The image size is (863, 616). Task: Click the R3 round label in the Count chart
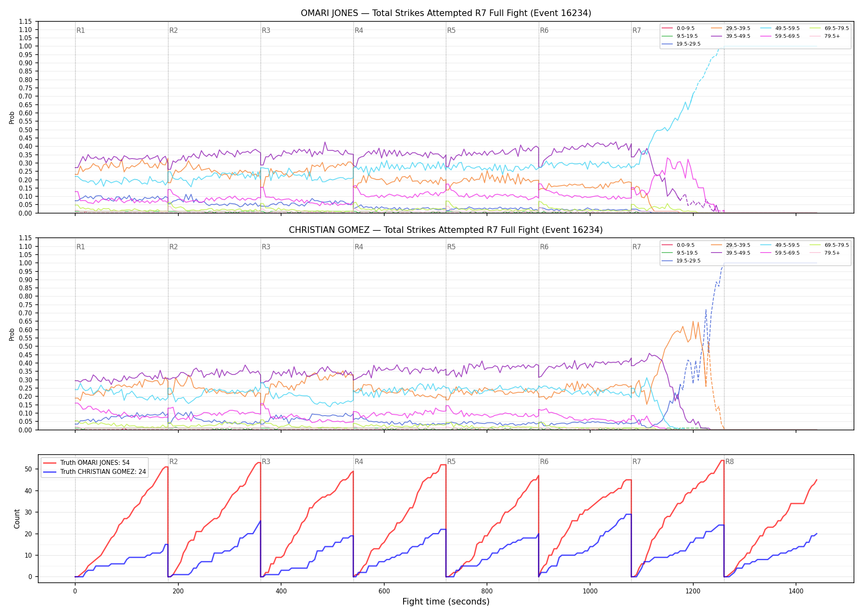(266, 462)
